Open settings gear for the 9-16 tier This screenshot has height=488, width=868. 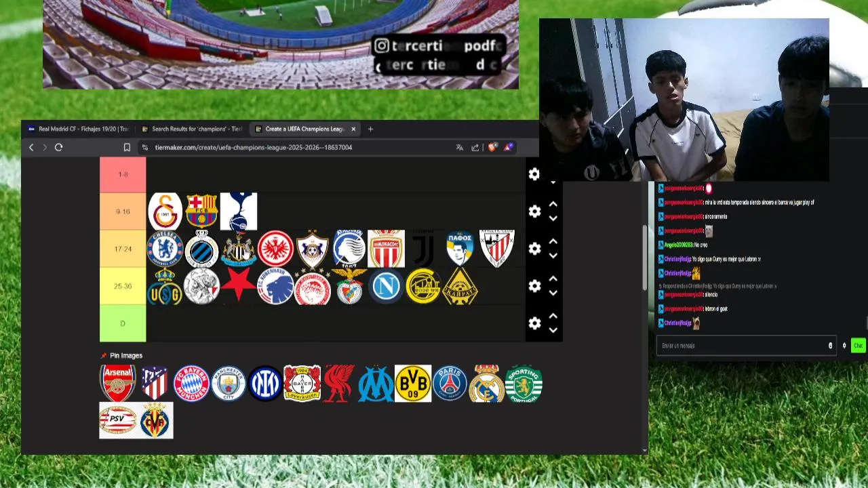coord(534,211)
